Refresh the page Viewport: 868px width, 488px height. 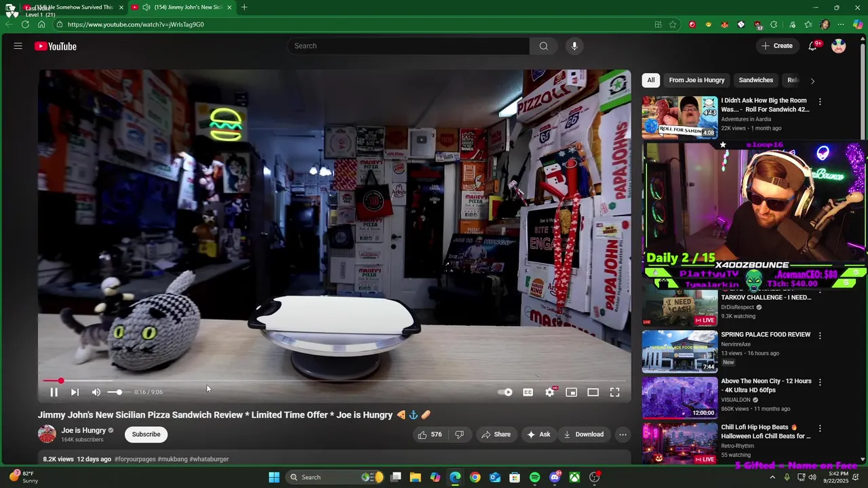point(25,24)
